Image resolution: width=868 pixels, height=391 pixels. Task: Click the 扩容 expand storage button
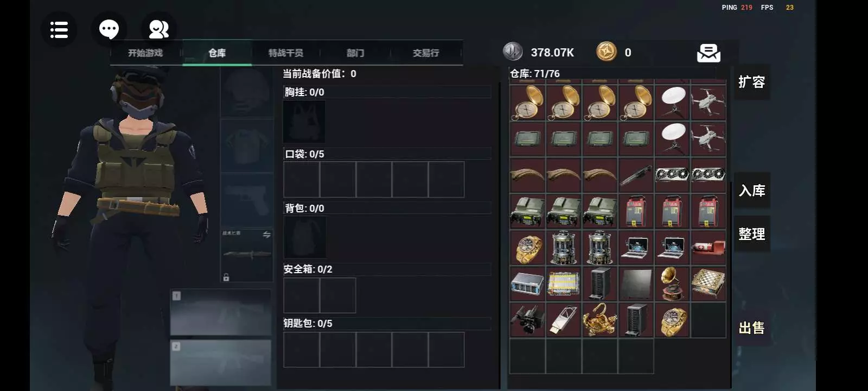click(752, 82)
